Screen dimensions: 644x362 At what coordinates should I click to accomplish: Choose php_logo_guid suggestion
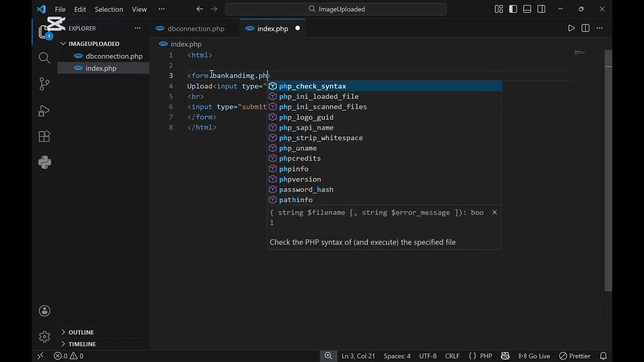384,117
